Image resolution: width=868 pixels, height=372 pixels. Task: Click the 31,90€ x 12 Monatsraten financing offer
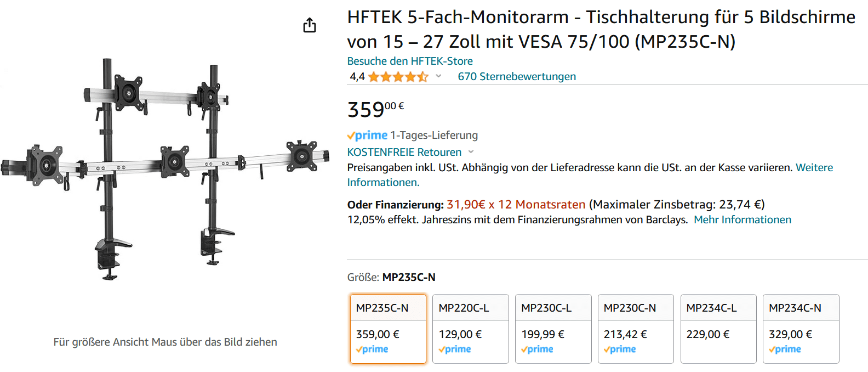click(x=516, y=205)
